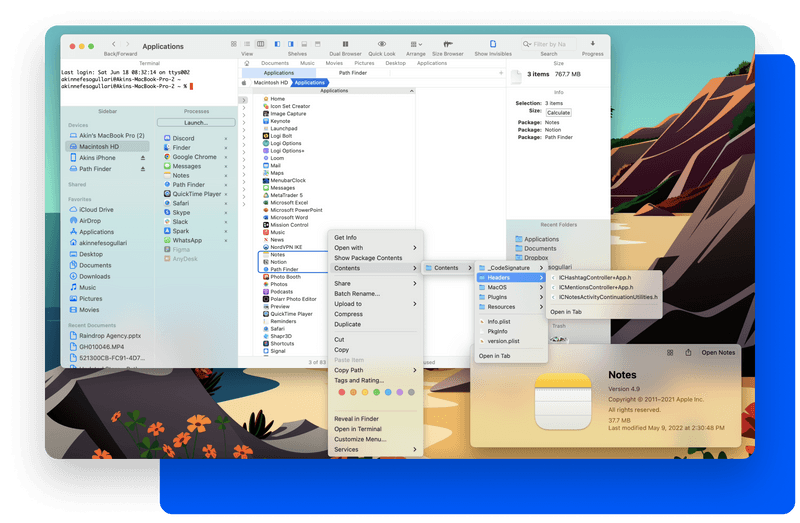Apply the red color tag

coord(341,392)
